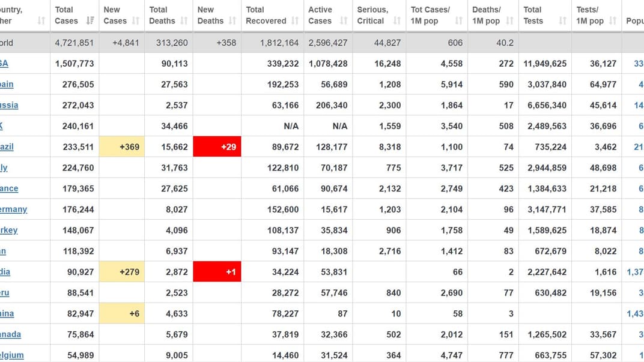Sort by Total Tests arrow icon
This screenshot has width=644, height=362.
click(x=562, y=20)
